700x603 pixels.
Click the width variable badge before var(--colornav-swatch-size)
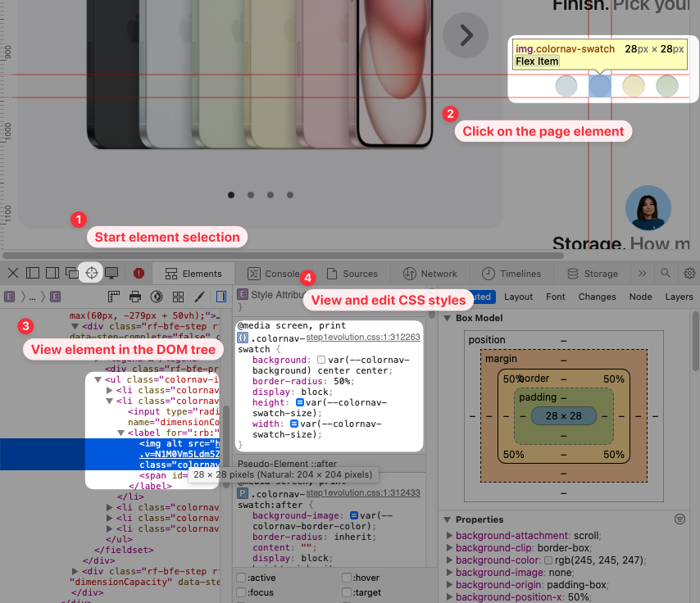pyautogui.click(x=294, y=424)
